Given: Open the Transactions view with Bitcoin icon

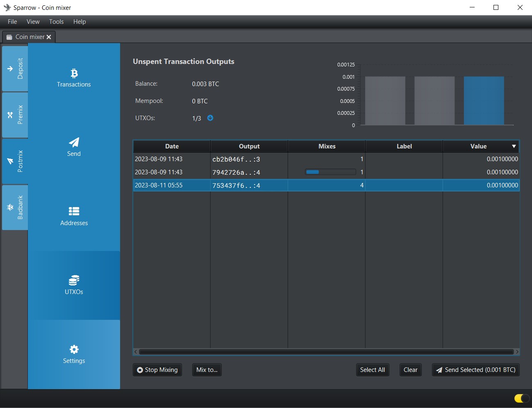Looking at the screenshot, I should tap(74, 78).
